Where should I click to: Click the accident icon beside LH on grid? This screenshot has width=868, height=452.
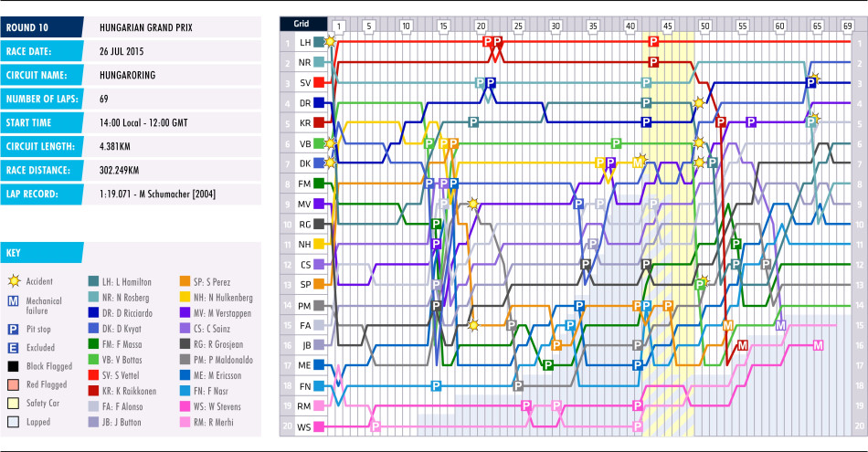click(331, 41)
